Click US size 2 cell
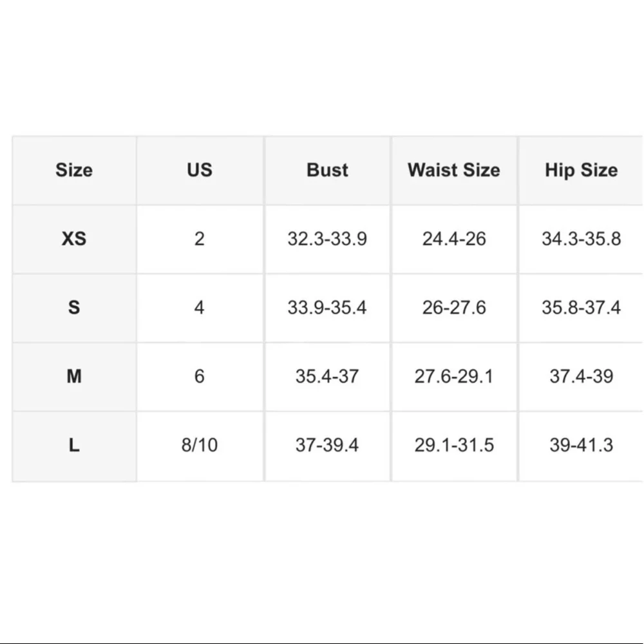Screen dimensions: 644x644 pyautogui.click(x=200, y=239)
